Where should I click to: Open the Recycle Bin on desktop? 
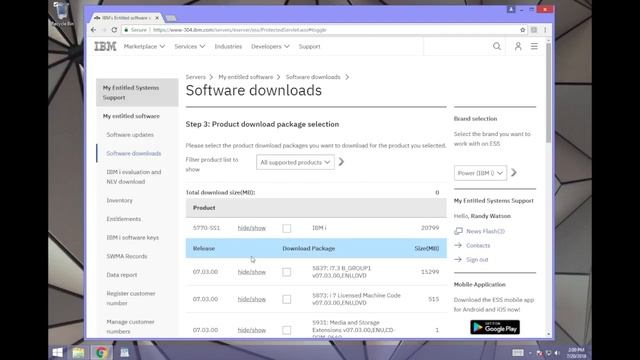point(62,13)
